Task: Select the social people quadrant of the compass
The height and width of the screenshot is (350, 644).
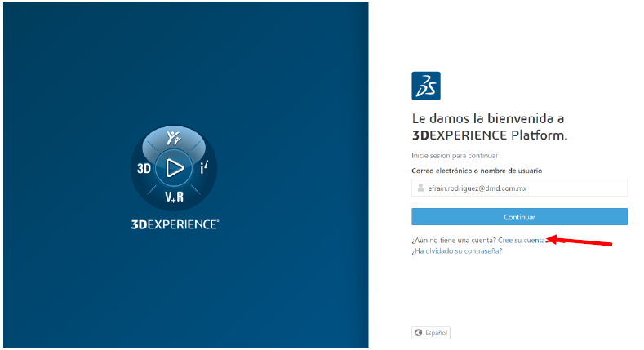Action: click(x=174, y=138)
